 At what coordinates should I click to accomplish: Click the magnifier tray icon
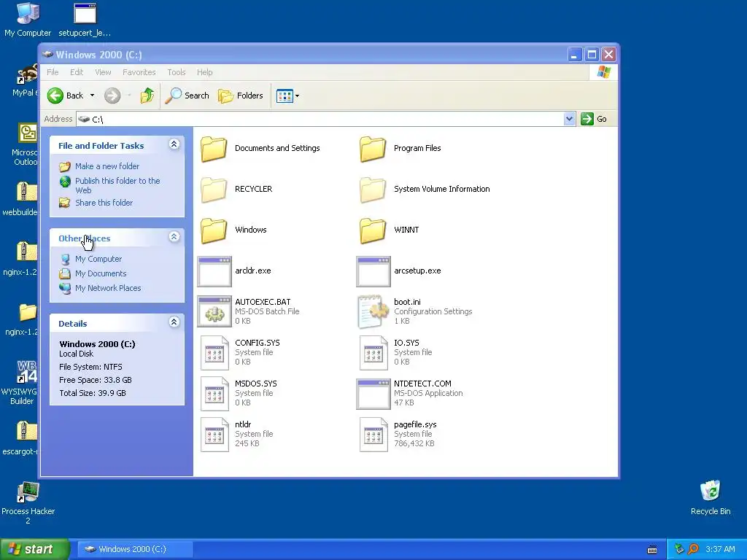coord(694,549)
